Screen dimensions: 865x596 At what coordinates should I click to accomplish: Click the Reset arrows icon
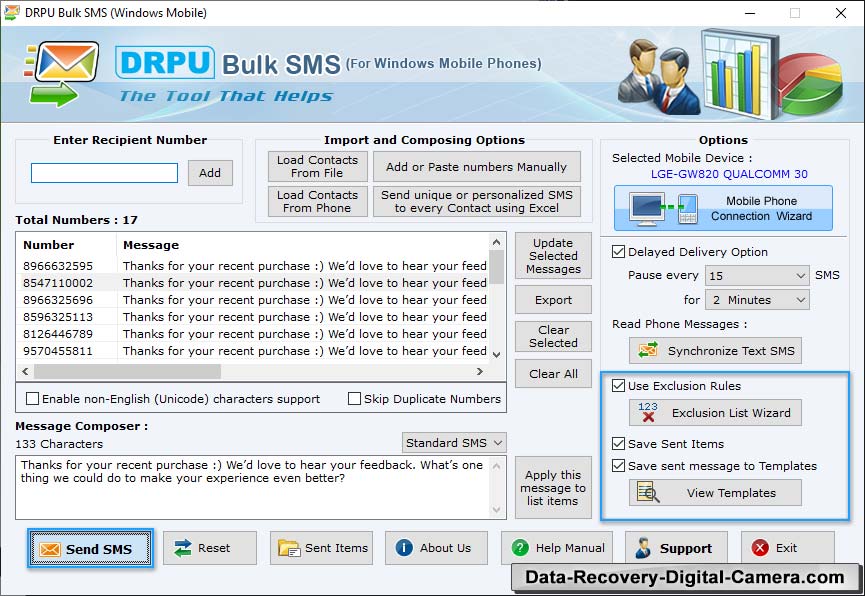(x=182, y=548)
